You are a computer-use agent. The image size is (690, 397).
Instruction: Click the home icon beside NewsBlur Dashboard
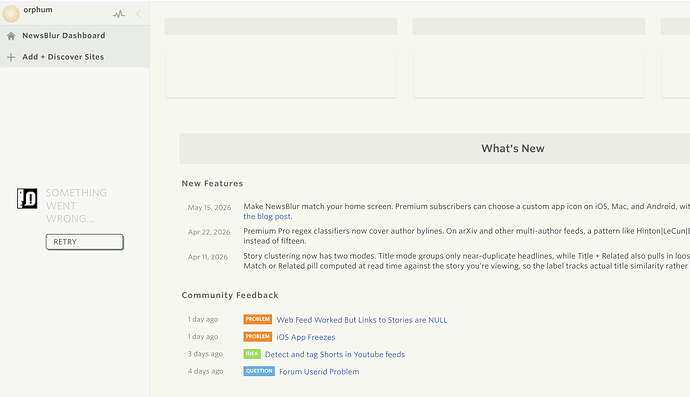(11, 36)
